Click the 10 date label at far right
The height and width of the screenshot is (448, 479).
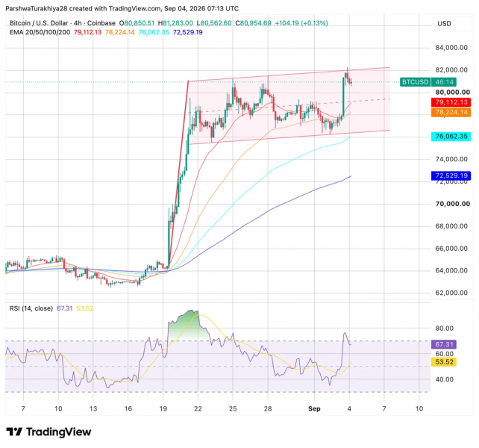[419, 408]
